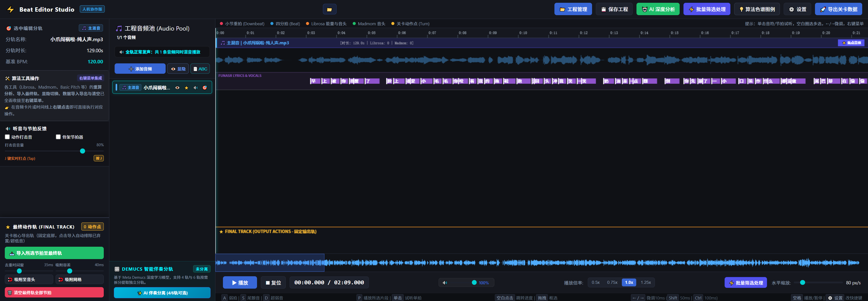
Task: Adjust 水平缩放 zoom slider handle
Action: click(803, 283)
